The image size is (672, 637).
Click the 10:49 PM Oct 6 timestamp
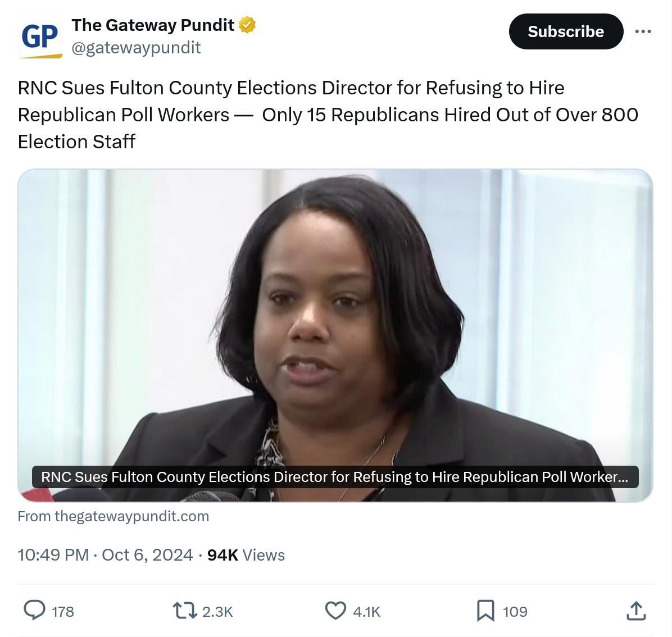(x=106, y=555)
